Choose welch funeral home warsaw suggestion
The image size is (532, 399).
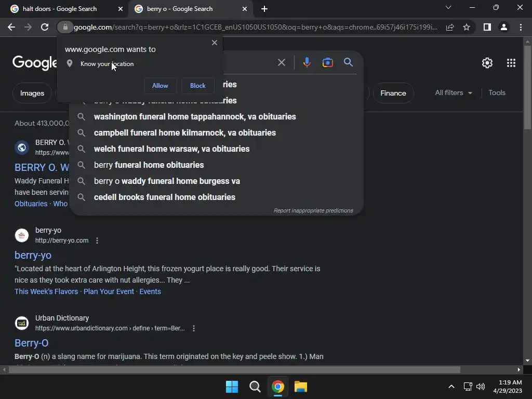(x=216, y=149)
